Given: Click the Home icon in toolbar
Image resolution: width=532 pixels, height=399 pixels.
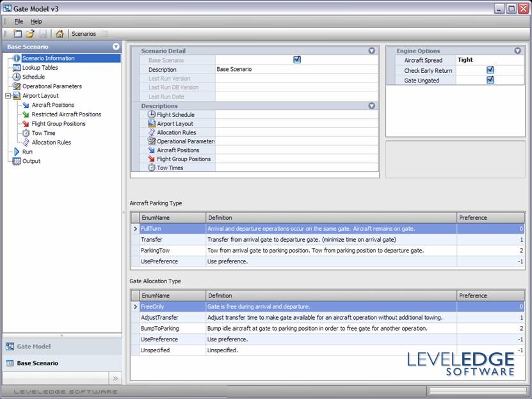Looking at the screenshot, I should 60,34.
